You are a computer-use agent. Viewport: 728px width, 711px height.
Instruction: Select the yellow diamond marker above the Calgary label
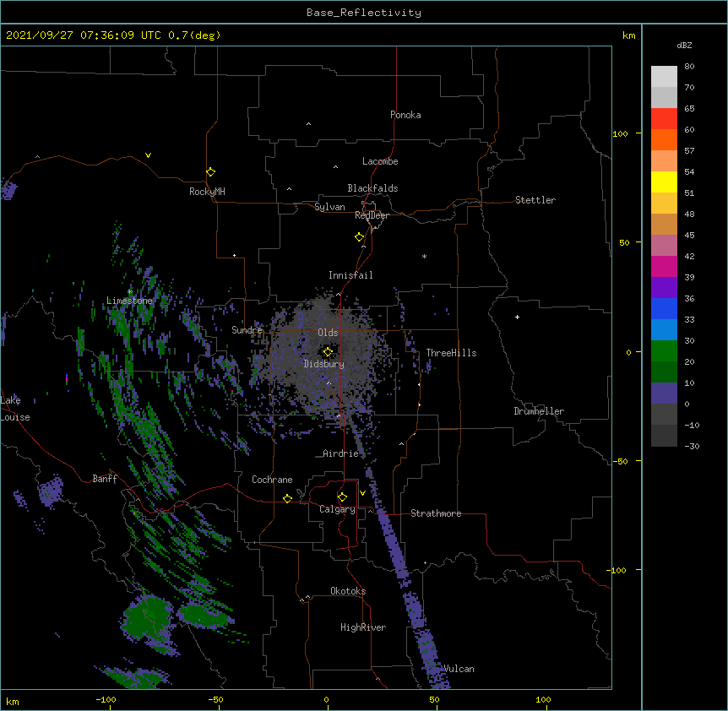pos(342,497)
